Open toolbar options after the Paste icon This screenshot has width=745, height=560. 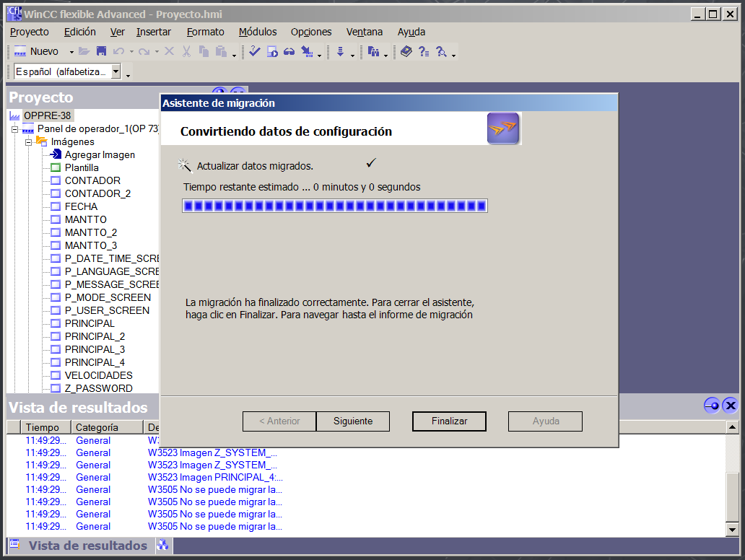point(234,56)
